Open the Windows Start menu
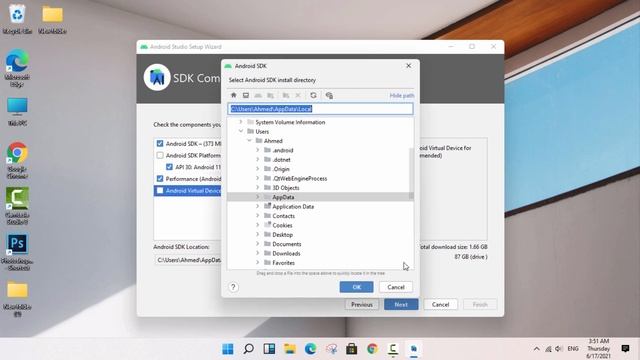 coord(228,349)
